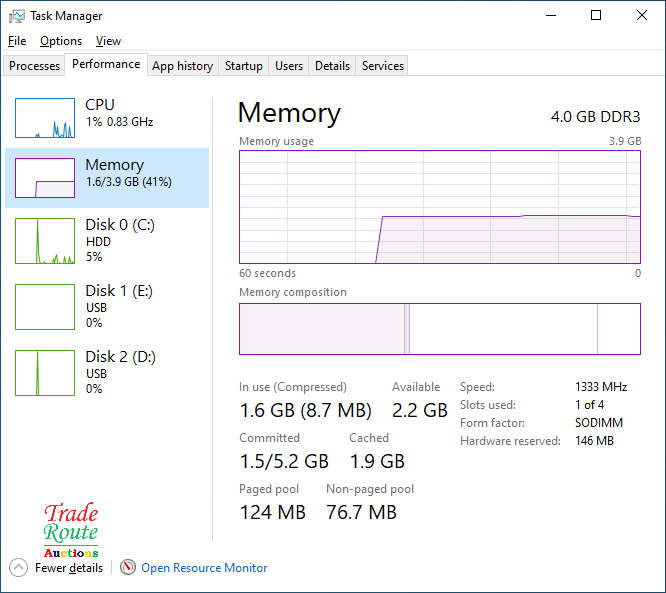The width and height of the screenshot is (666, 593).
Task: Switch to the App history tab
Action: 182,66
